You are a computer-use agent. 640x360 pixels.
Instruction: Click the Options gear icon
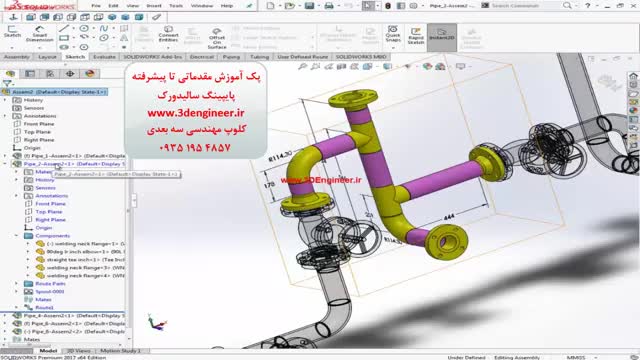pyautogui.click(x=413, y=6)
